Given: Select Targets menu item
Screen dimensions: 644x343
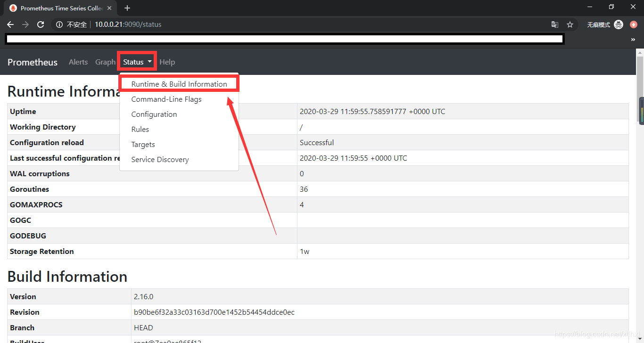Looking at the screenshot, I should coord(179,144).
